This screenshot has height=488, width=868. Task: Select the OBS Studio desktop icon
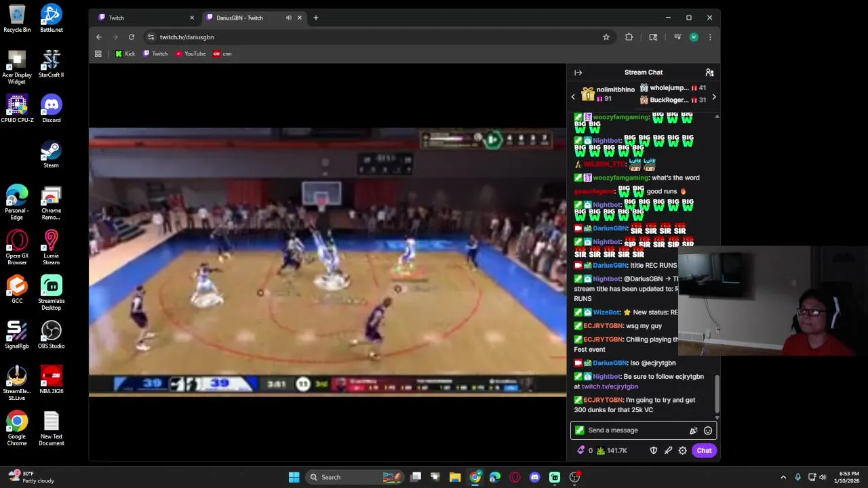click(52, 335)
